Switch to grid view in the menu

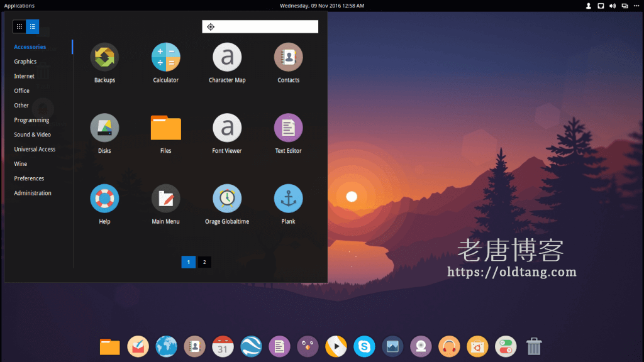(x=19, y=26)
